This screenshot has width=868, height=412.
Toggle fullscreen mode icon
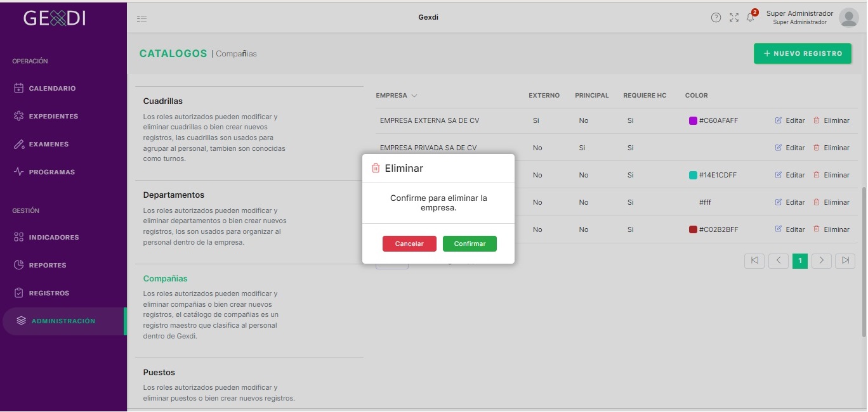(734, 18)
